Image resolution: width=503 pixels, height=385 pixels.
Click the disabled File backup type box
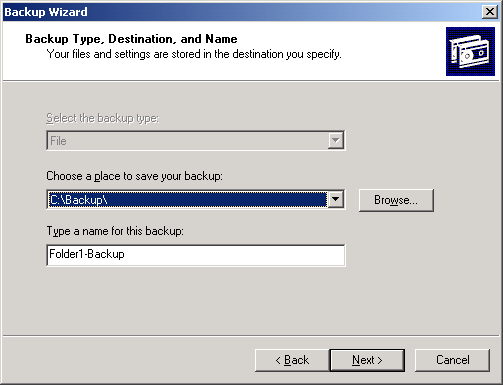[x=188, y=140]
